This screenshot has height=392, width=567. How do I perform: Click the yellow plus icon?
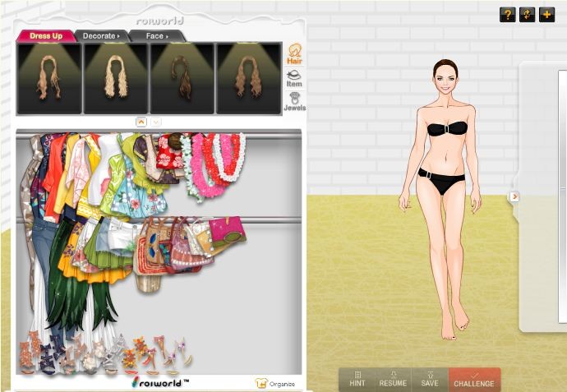[x=546, y=14]
